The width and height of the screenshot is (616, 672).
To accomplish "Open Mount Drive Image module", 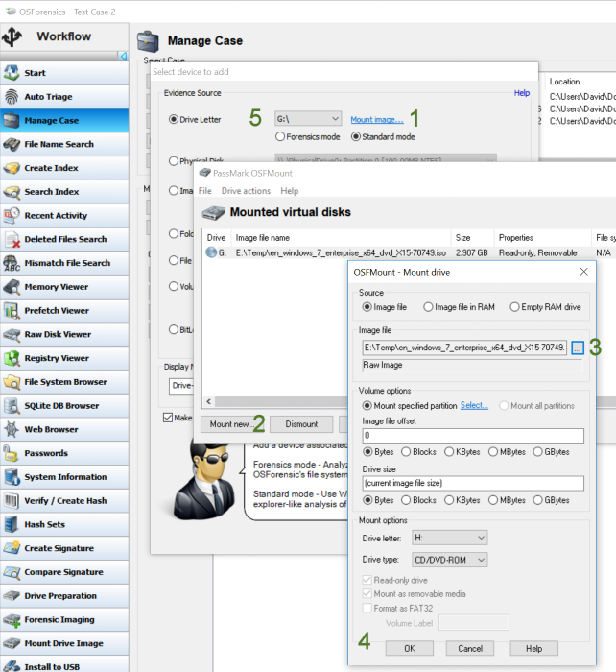I will (64, 644).
